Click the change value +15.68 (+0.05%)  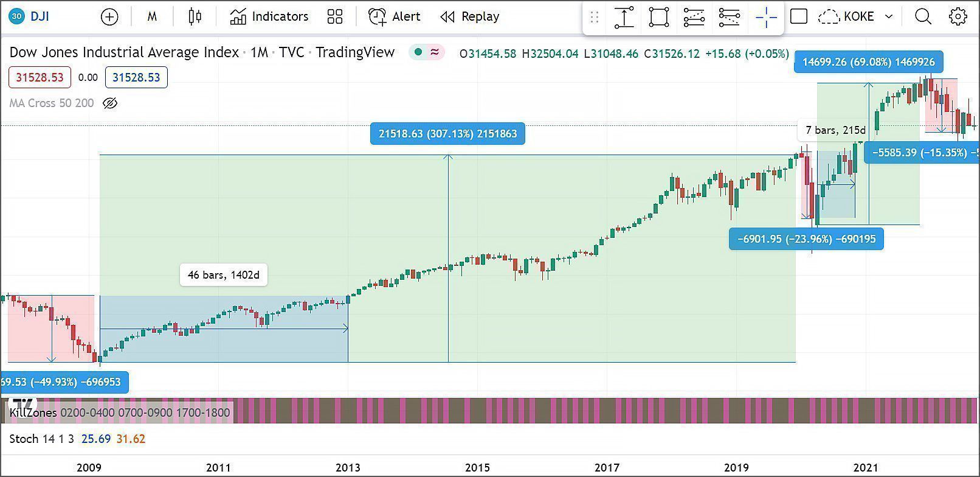click(747, 54)
